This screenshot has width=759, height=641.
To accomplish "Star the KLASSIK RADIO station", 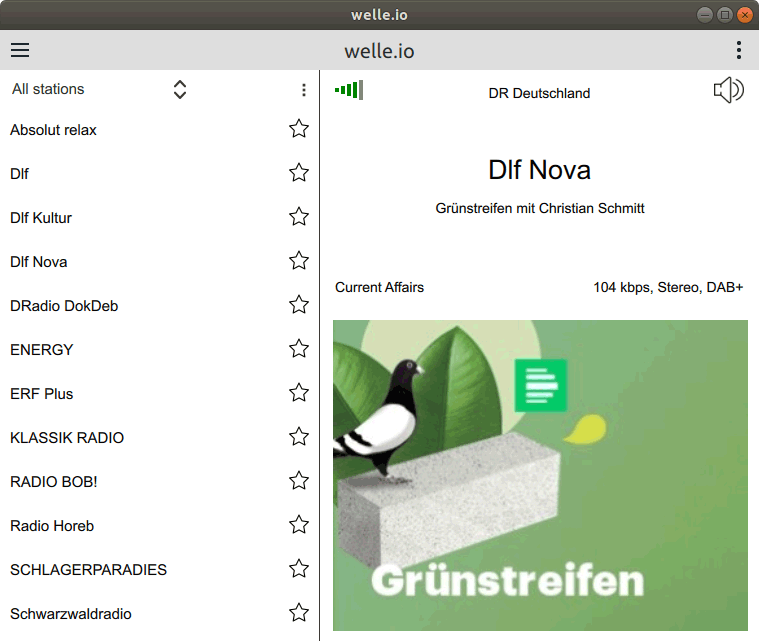I will click(298, 437).
